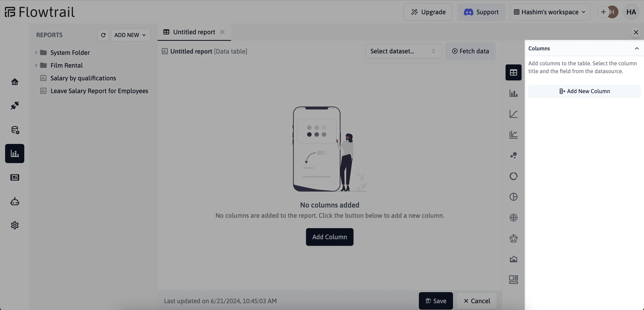The height and width of the screenshot is (310, 644).
Task: Toggle the Columns panel closed
Action: click(636, 48)
